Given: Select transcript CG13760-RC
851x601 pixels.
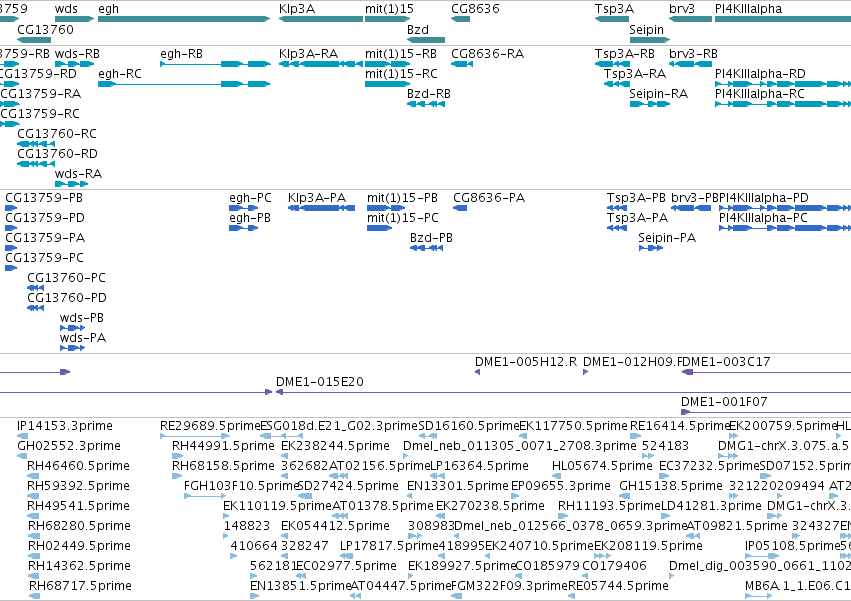Looking at the screenshot, I should pos(57,134).
